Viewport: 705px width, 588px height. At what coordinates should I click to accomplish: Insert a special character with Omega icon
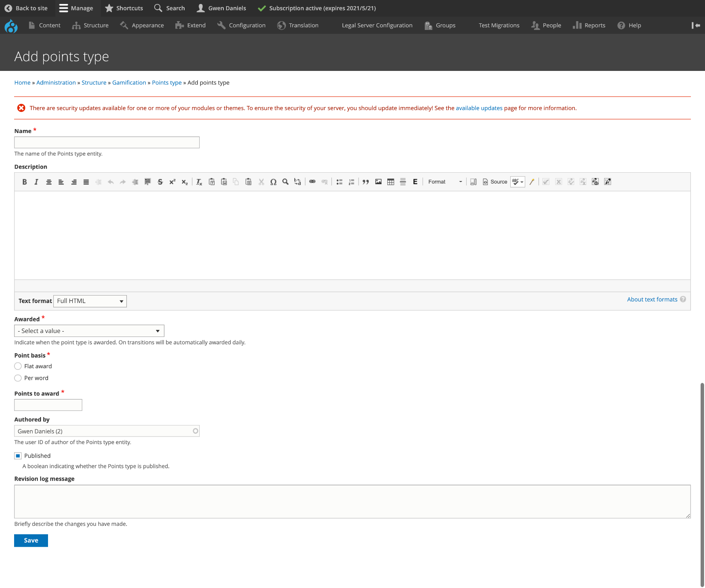[x=273, y=182]
